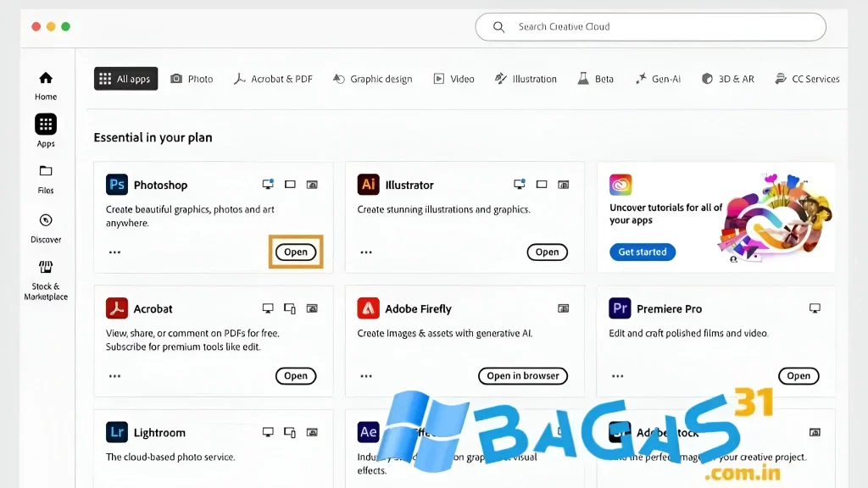Image resolution: width=868 pixels, height=488 pixels.
Task: Expand Photoshop more options ellipsis
Action: pyautogui.click(x=114, y=252)
